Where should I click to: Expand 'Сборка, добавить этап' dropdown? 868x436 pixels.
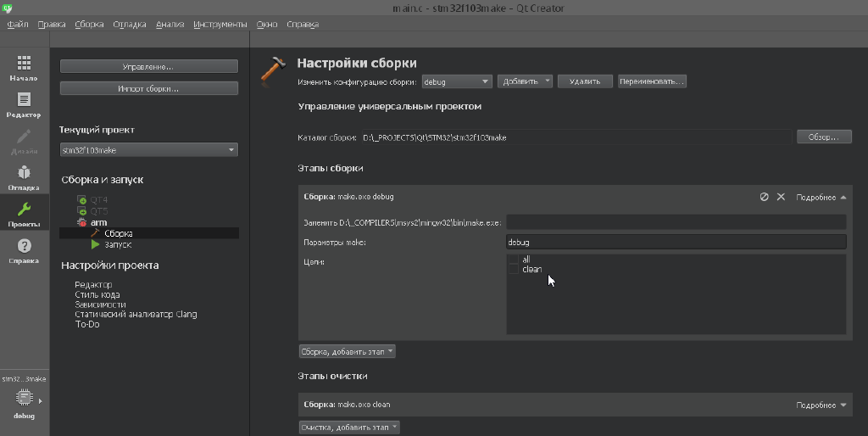348,351
